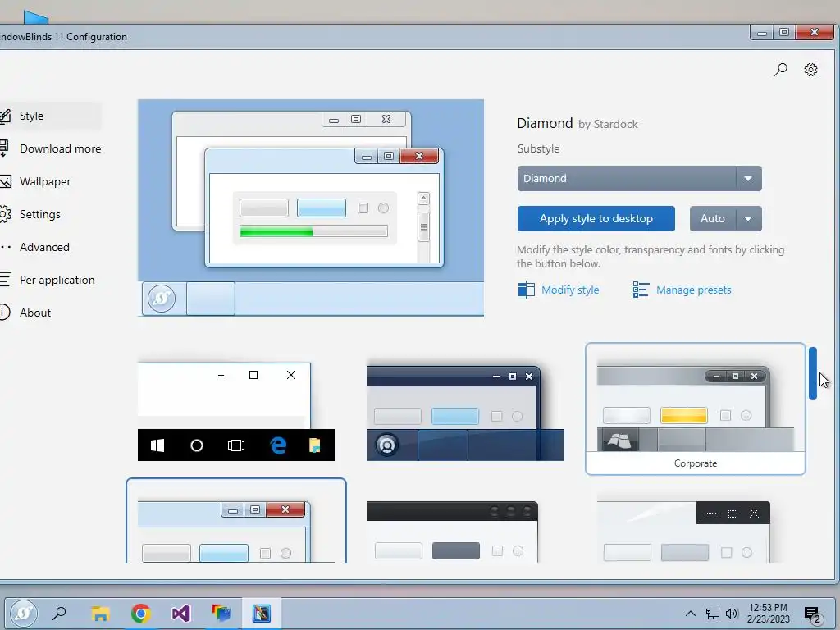Select the Style sidebar item

(x=50, y=116)
